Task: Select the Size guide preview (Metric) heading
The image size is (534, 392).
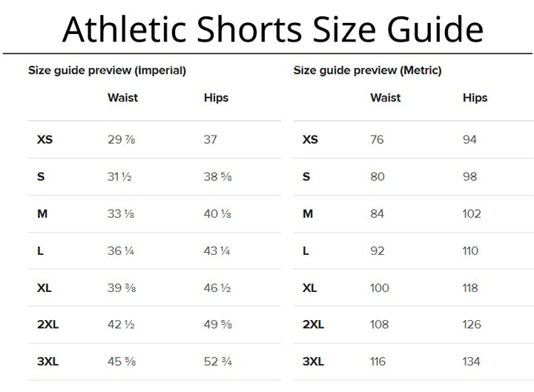Action: tap(367, 71)
